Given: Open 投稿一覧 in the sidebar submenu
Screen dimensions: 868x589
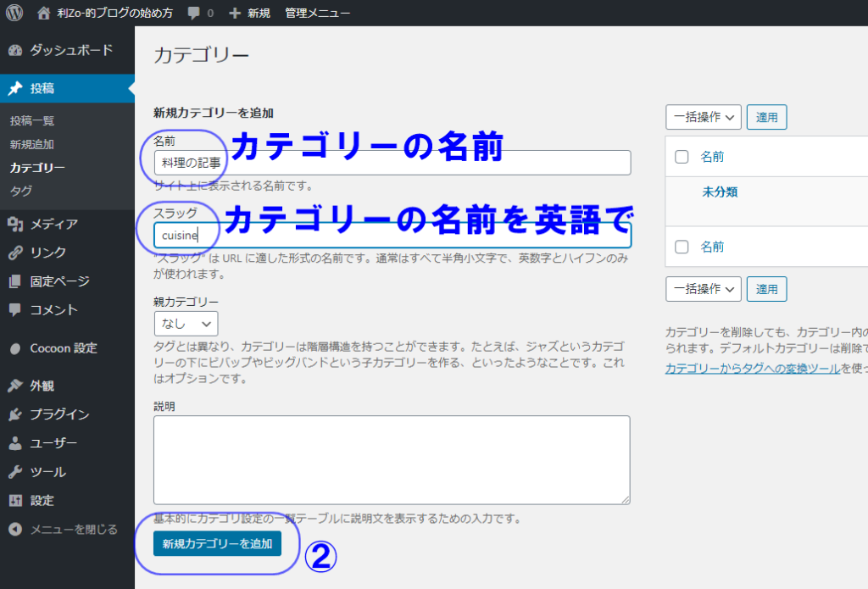Looking at the screenshot, I should pyautogui.click(x=32, y=121).
